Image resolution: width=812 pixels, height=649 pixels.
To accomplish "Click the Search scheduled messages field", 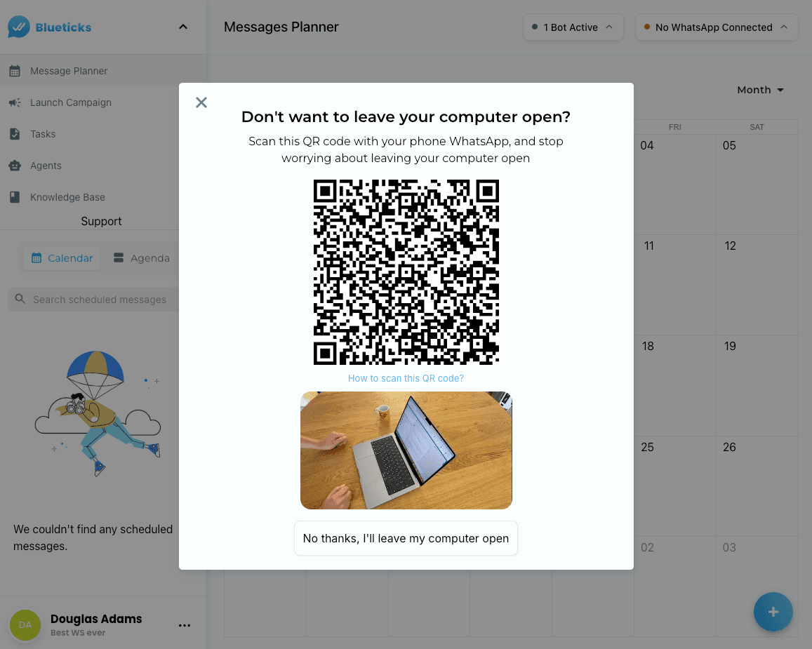I will pyautogui.click(x=98, y=300).
